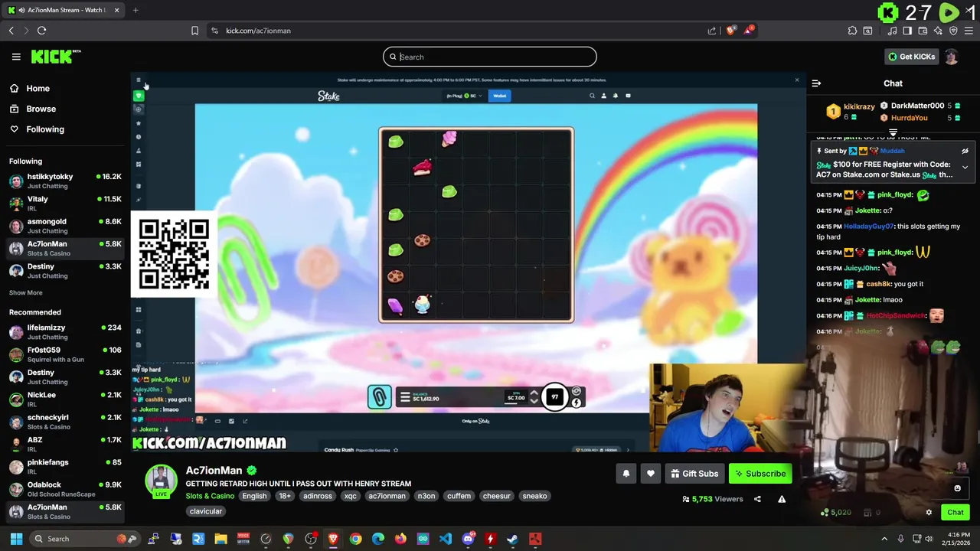Open Brave Rewards triangle icon
980x551 pixels.
(x=750, y=31)
